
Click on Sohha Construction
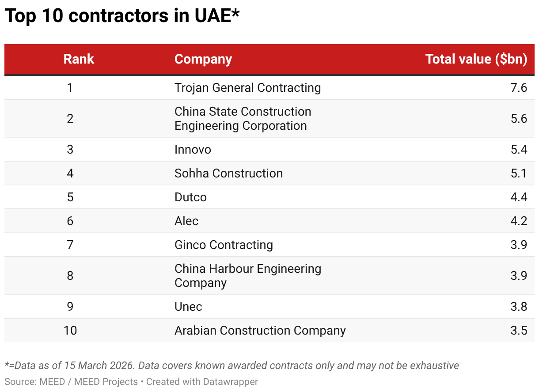click(x=228, y=173)
